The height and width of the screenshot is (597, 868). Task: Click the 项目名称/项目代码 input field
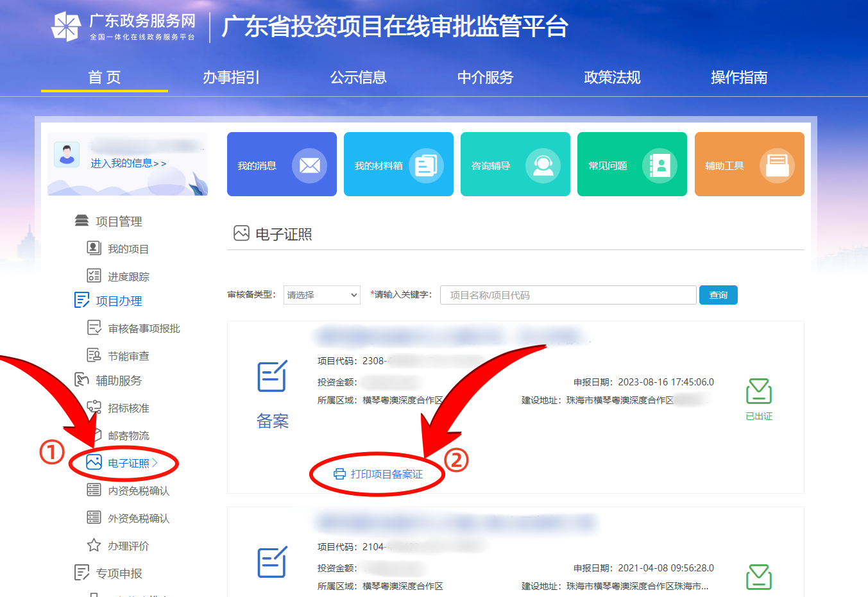567,294
